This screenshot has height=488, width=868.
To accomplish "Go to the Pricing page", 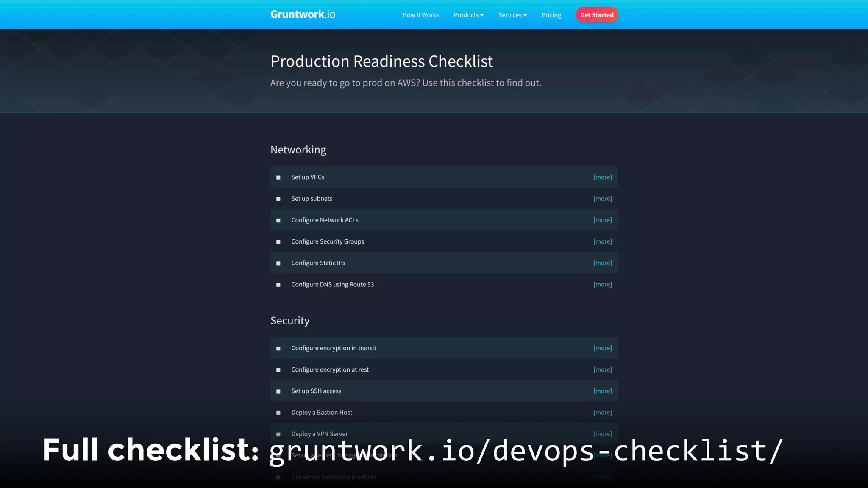I will click(551, 15).
